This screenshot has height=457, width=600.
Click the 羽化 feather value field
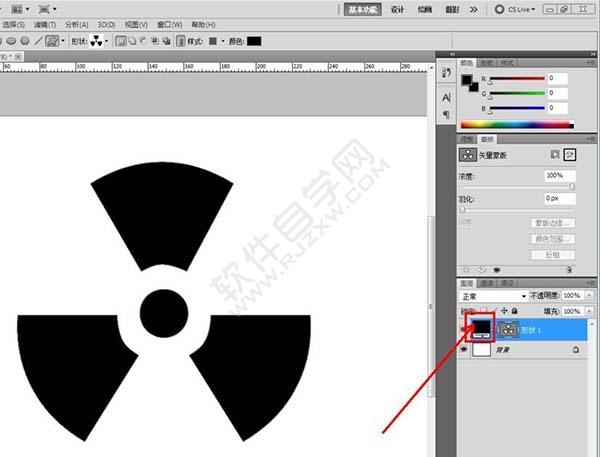(560, 198)
